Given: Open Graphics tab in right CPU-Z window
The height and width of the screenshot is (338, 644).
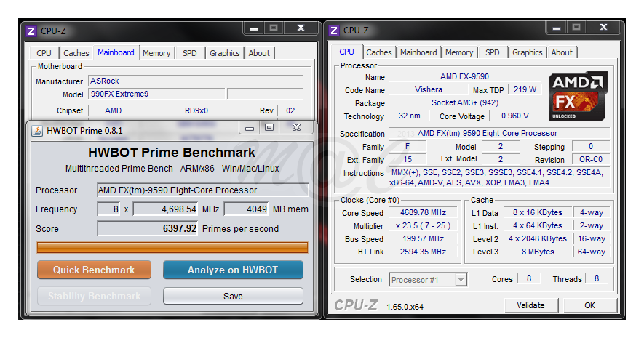Looking at the screenshot, I should tap(527, 52).
